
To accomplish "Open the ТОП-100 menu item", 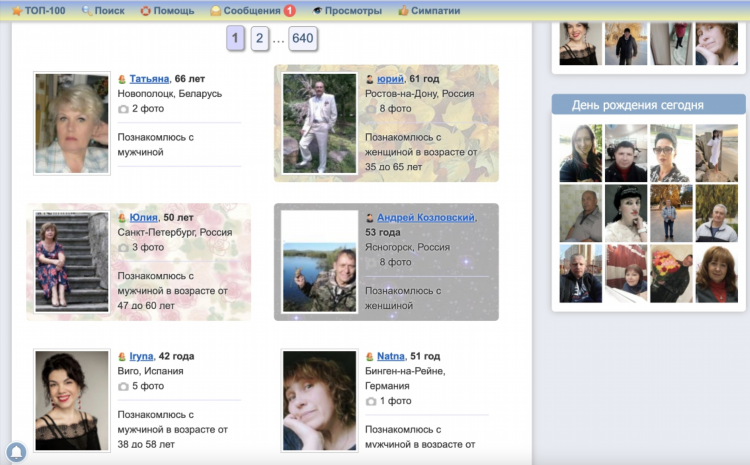I will [45, 11].
